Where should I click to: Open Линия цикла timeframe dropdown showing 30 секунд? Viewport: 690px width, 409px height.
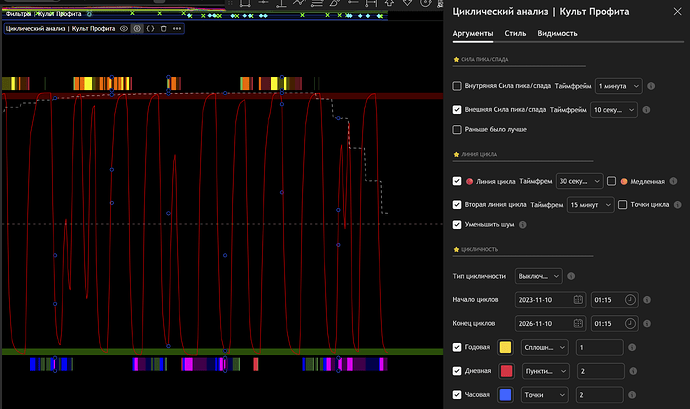(579, 181)
